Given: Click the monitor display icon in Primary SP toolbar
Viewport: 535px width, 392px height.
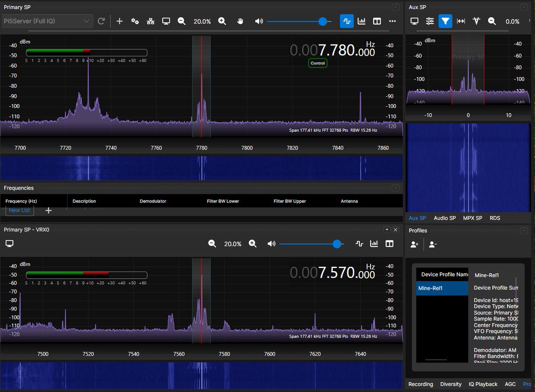Looking at the screenshot, I should click(166, 21).
